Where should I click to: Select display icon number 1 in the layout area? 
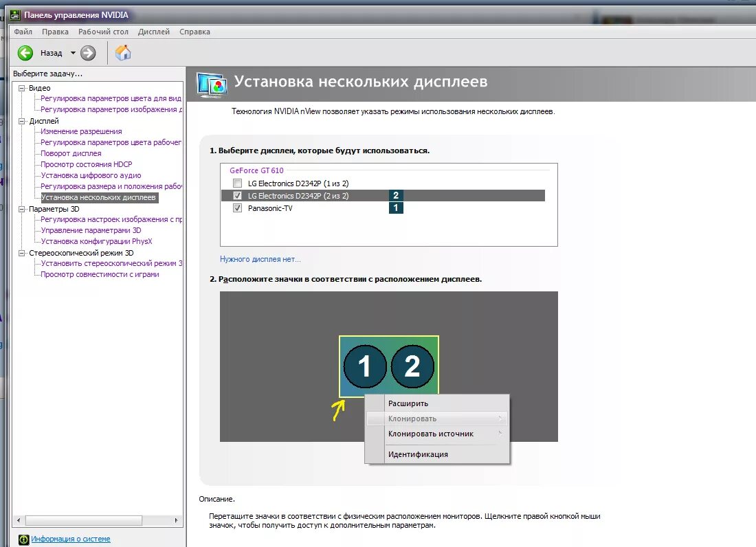365,366
